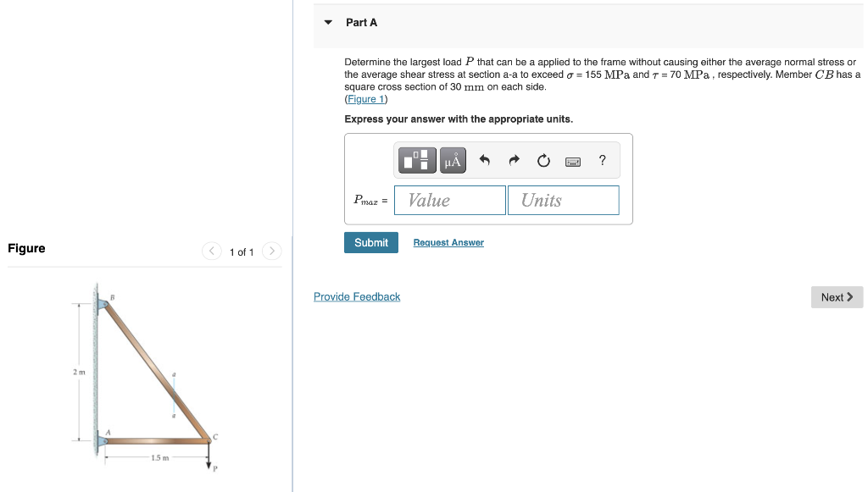Open the Provide Feedback link

coord(356,296)
